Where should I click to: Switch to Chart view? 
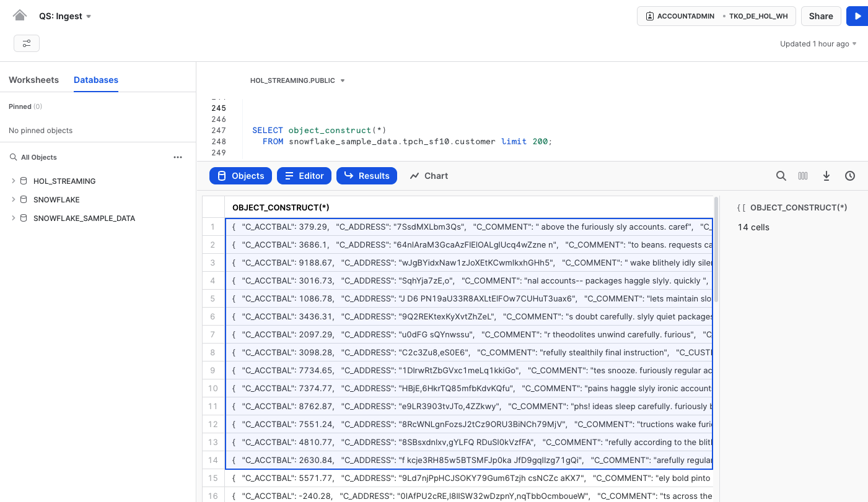[x=428, y=176]
